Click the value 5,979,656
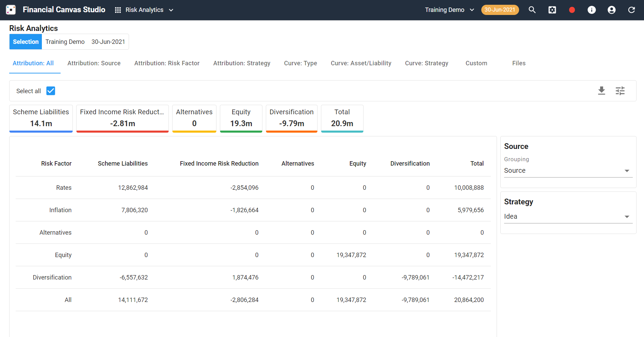 point(471,210)
